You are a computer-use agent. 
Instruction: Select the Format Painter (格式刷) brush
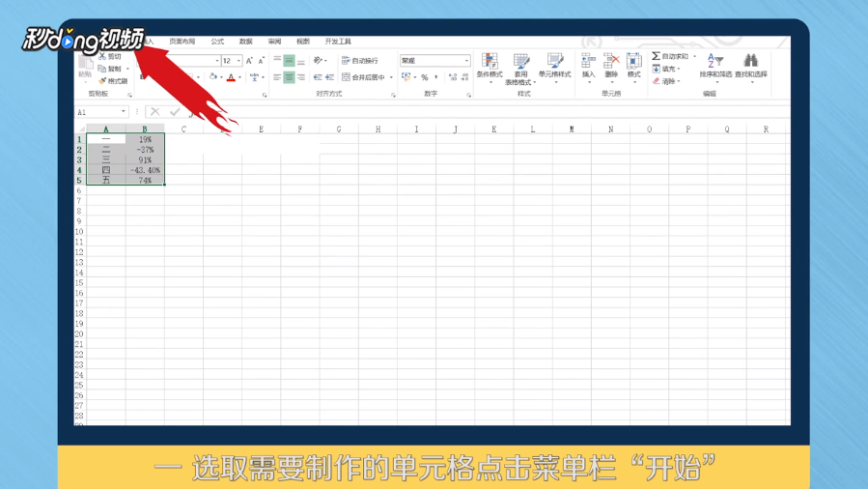point(101,81)
